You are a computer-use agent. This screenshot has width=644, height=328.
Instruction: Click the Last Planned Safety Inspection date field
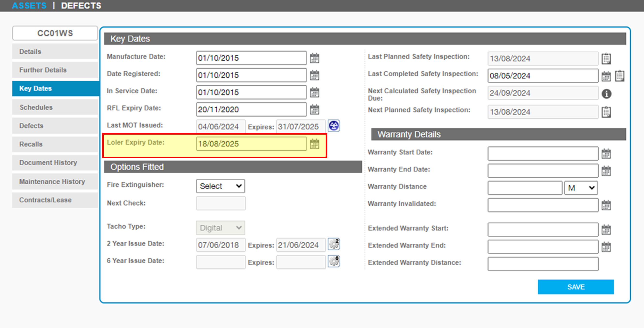[x=543, y=59]
